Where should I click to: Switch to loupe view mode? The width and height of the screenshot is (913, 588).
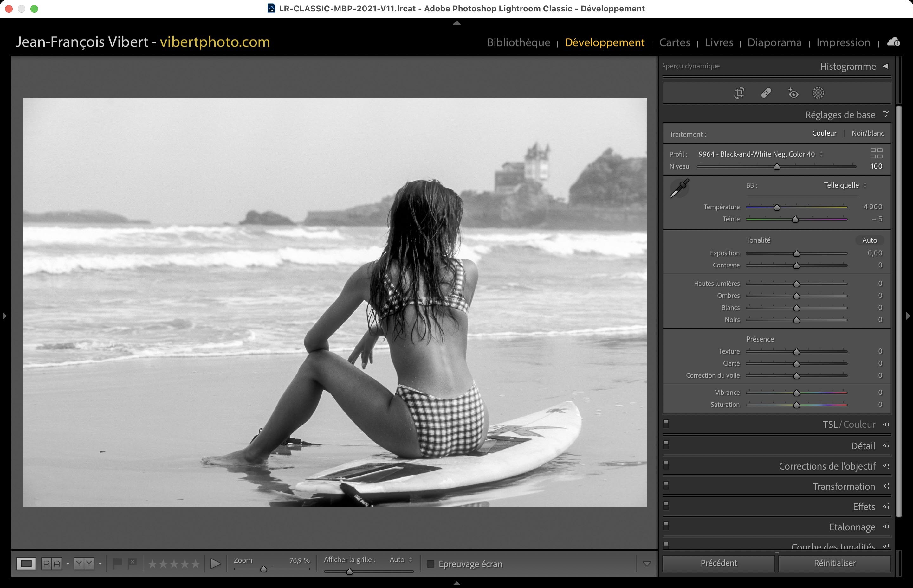pyautogui.click(x=26, y=564)
